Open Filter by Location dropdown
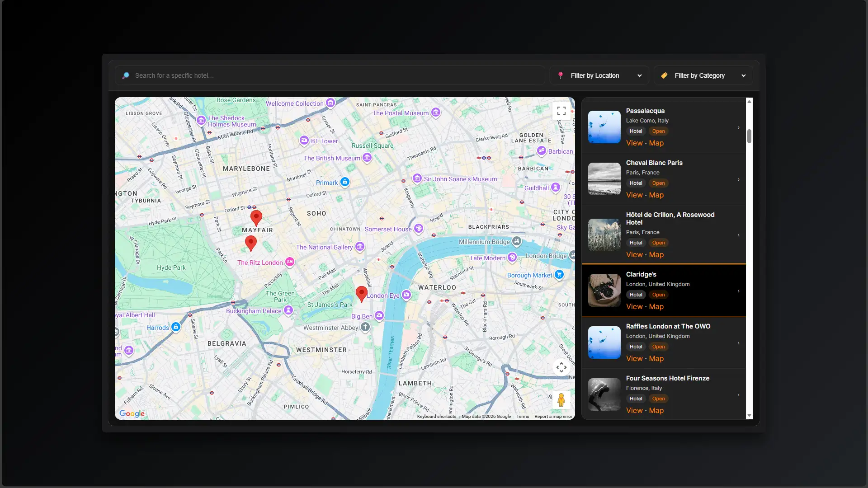Screen dimensions: 868x488 (599, 75)
